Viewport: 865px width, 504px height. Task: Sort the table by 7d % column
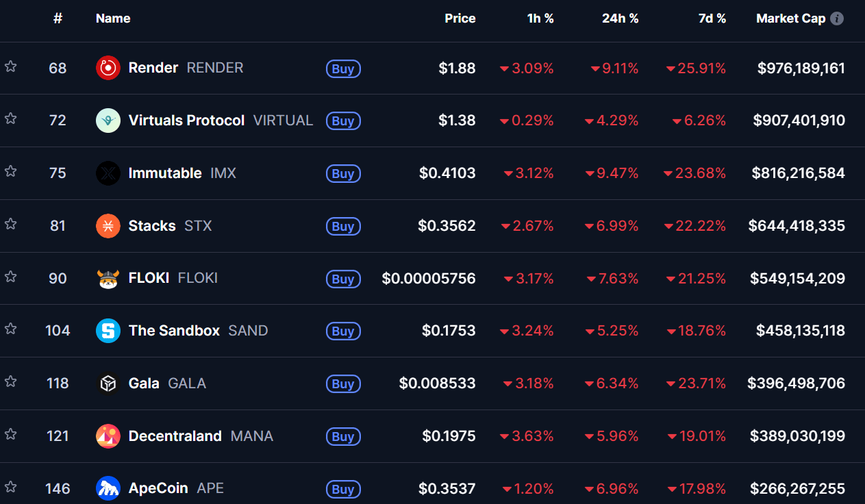click(x=712, y=18)
